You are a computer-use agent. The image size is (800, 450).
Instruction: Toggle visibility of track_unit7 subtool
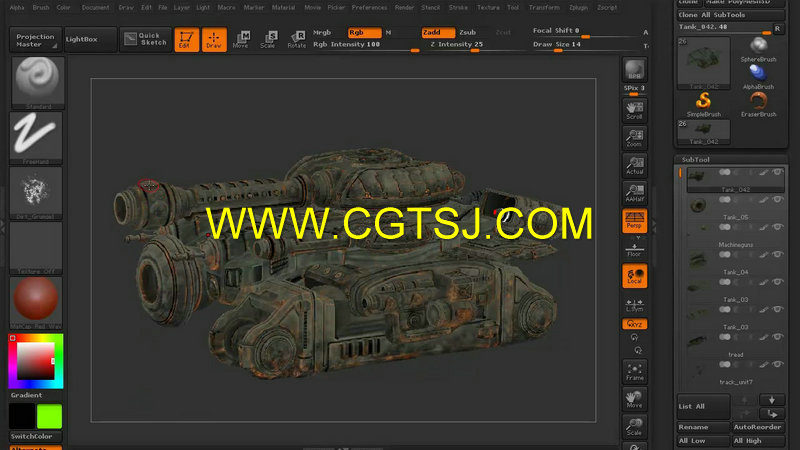pos(778,365)
